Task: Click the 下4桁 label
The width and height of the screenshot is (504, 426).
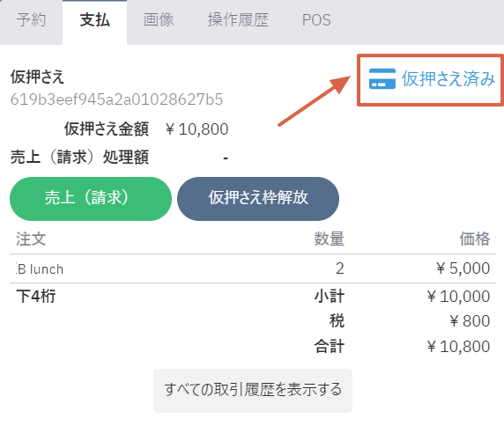Action: point(36,297)
